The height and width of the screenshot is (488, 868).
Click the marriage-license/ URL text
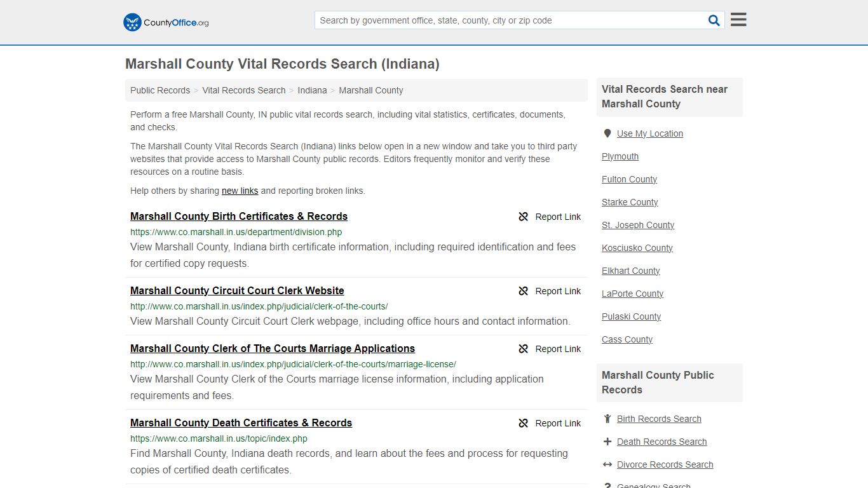(293, 364)
